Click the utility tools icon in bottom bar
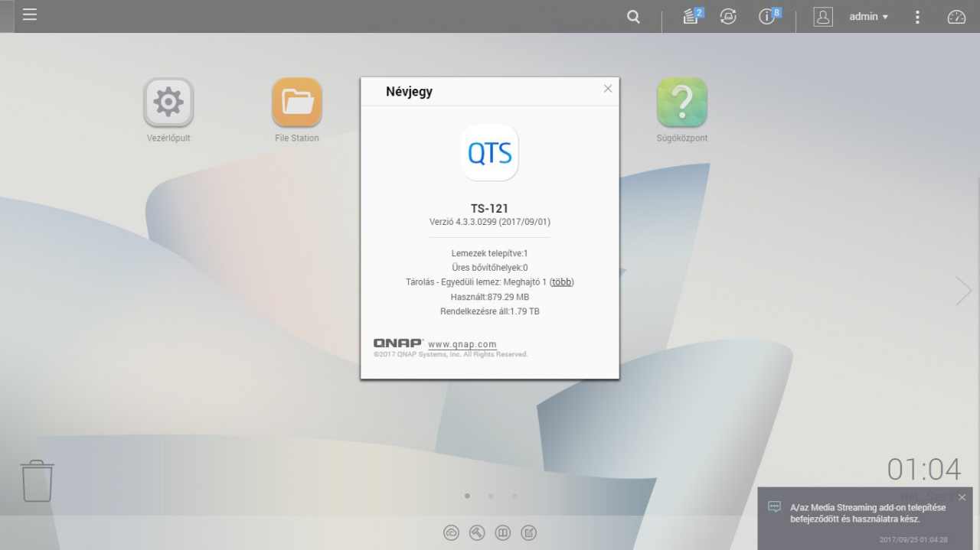This screenshot has height=550, width=980. click(477, 533)
